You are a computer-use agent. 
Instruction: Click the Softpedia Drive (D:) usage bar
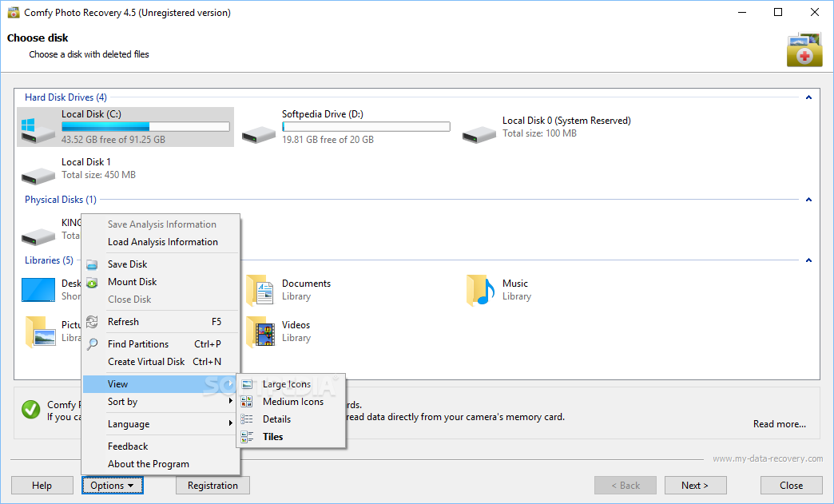coord(366,126)
